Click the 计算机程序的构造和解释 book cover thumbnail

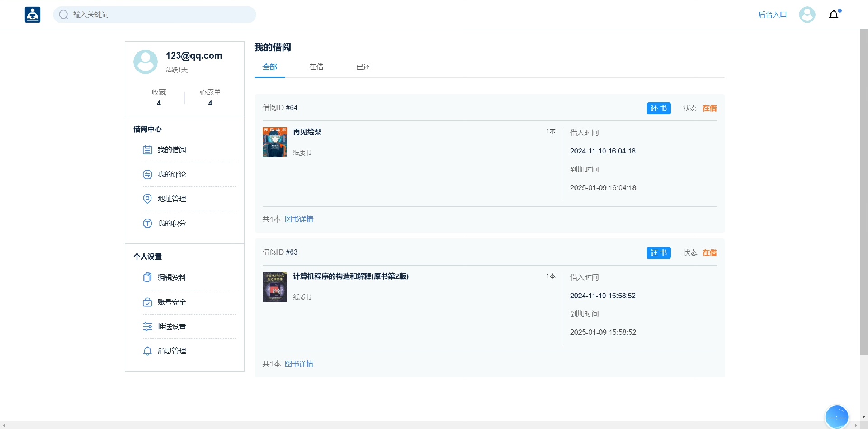[x=275, y=287]
